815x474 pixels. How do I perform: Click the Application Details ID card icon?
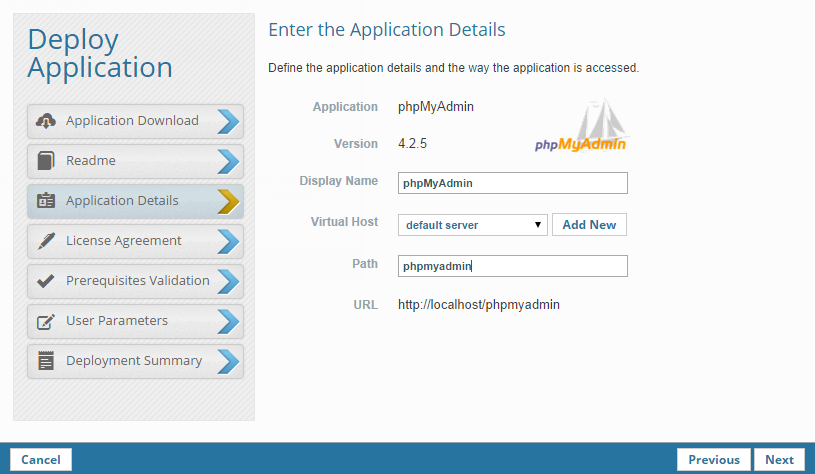(45, 201)
